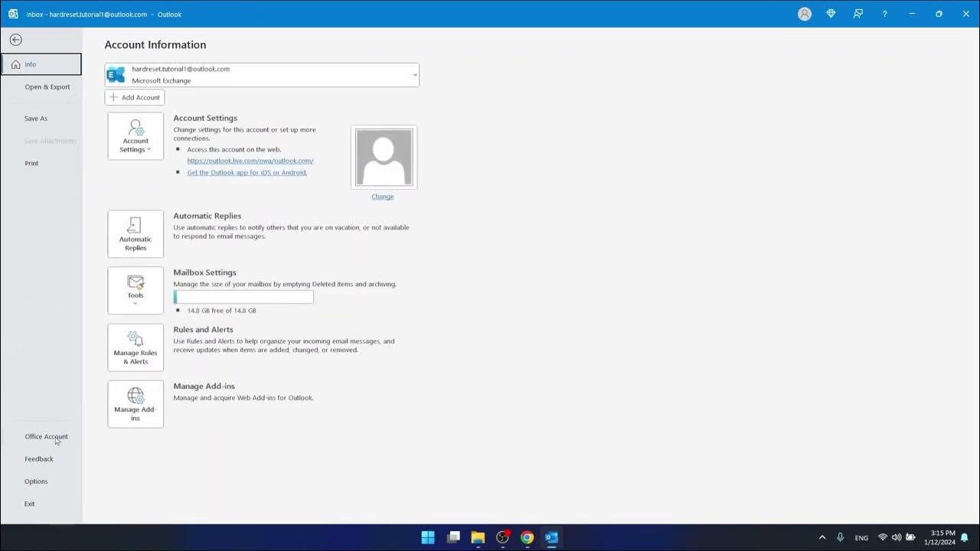The image size is (980, 551).
Task: Expand hidden icons in the system tray
Action: [822, 537]
